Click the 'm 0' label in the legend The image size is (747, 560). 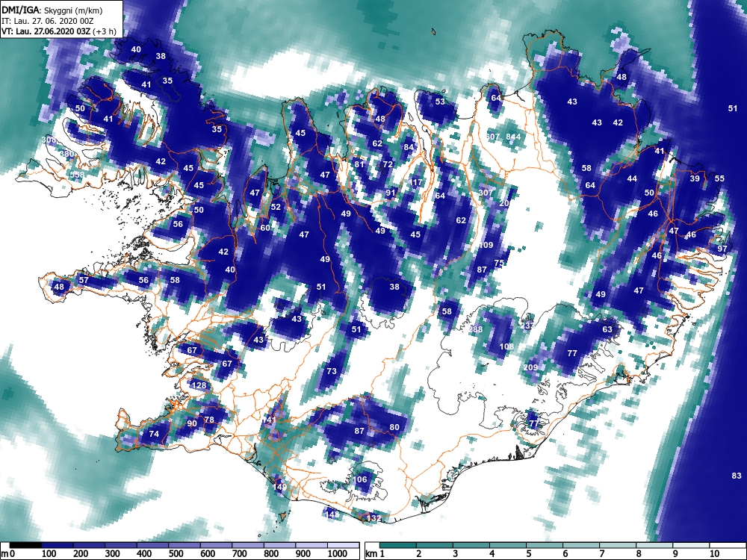(8, 554)
